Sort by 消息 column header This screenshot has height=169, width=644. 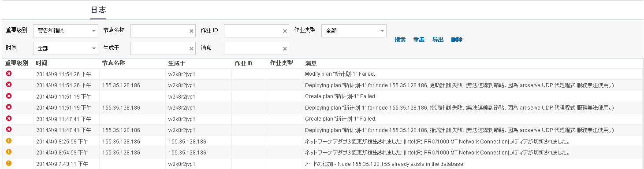(x=311, y=63)
